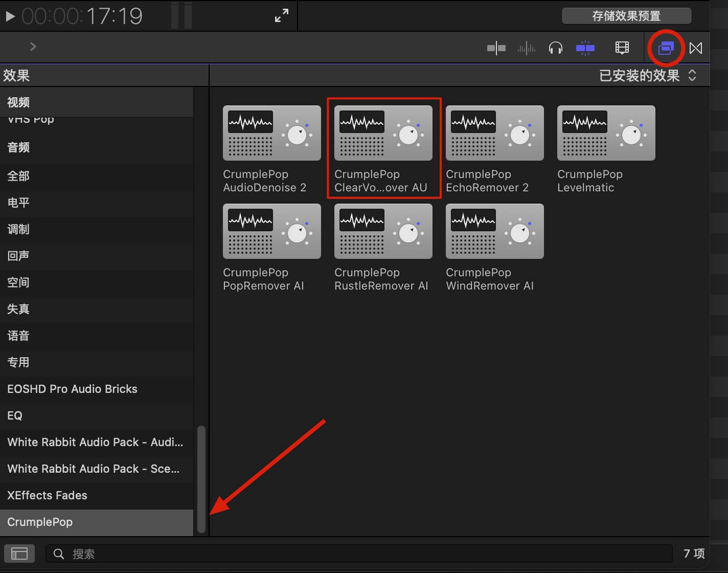Screen dimensions: 728x573
Task: Select the CrumplePop category
Action: pos(97,522)
